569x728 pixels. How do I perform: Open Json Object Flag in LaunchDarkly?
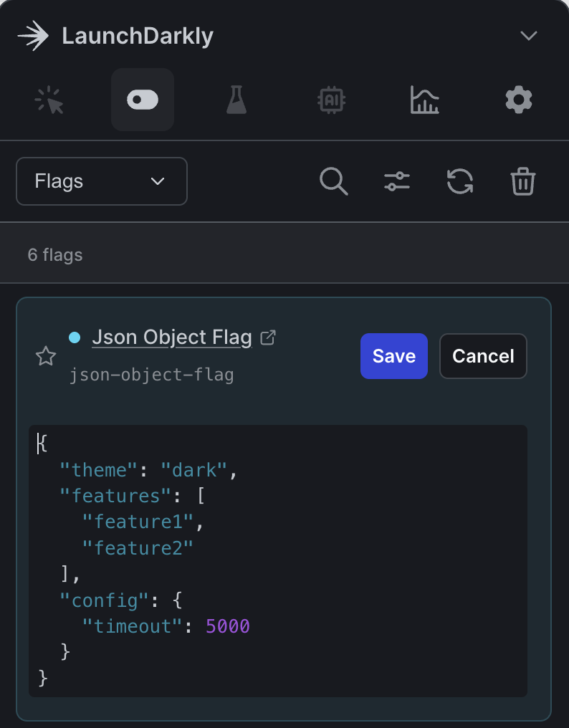point(267,337)
